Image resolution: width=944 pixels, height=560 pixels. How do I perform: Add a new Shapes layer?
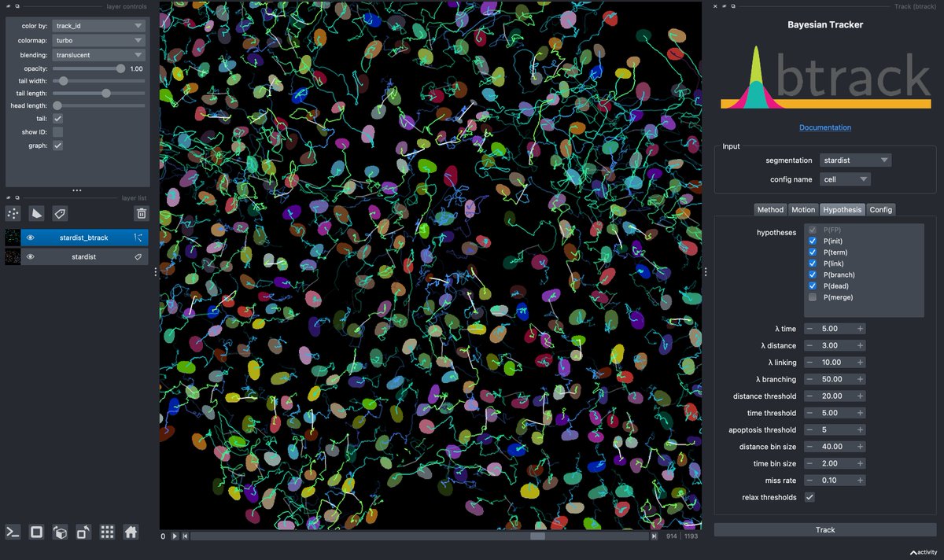[35, 213]
